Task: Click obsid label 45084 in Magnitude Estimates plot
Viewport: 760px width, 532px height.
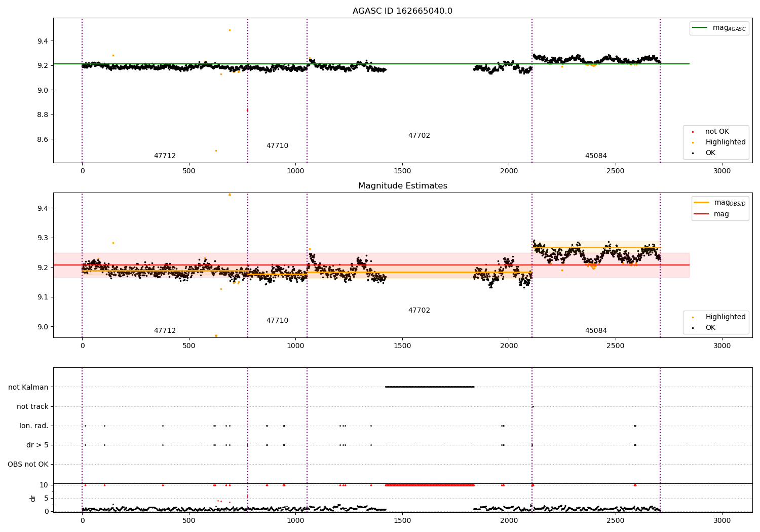Action: [x=596, y=331]
